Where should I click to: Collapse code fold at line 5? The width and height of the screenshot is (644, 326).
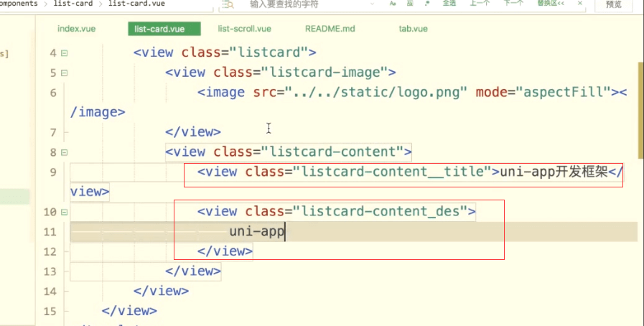click(x=64, y=73)
